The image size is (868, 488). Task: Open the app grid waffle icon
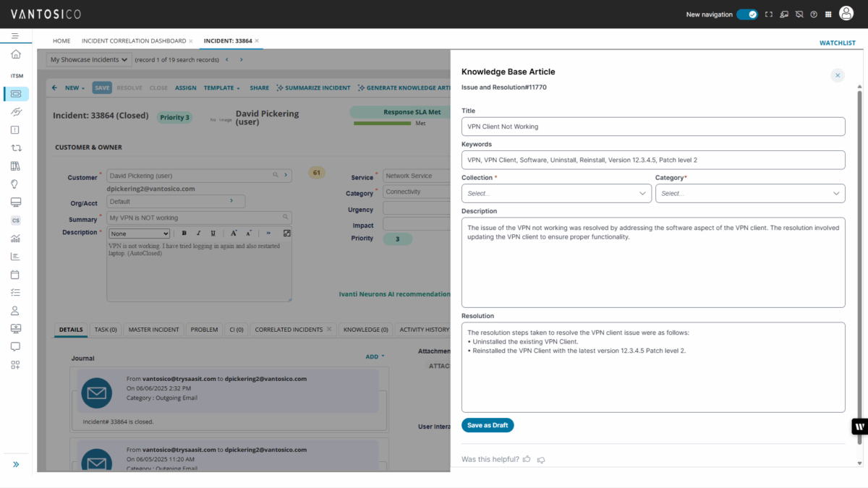click(827, 14)
